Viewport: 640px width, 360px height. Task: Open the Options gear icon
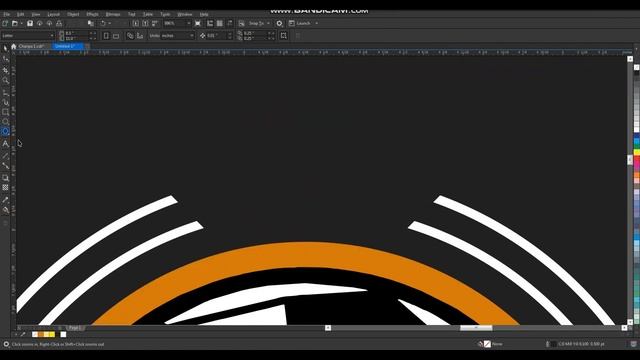pyautogui.click(x=279, y=24)
